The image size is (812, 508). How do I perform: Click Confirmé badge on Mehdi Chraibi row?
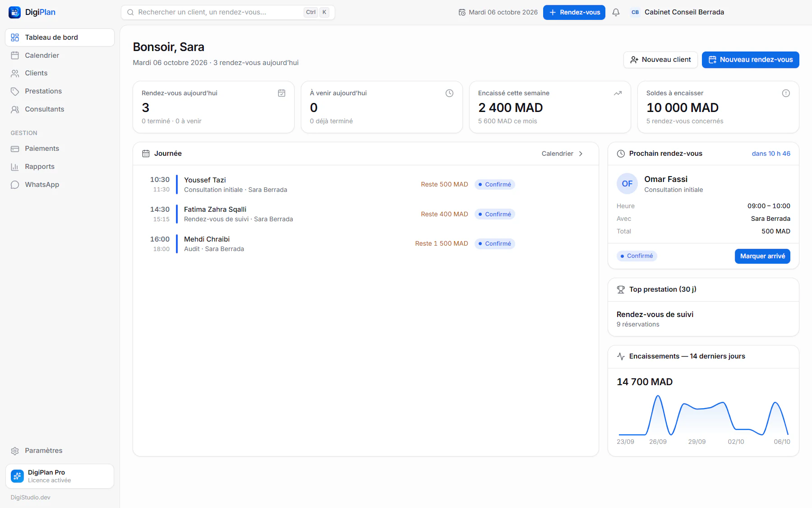(494, 244)
